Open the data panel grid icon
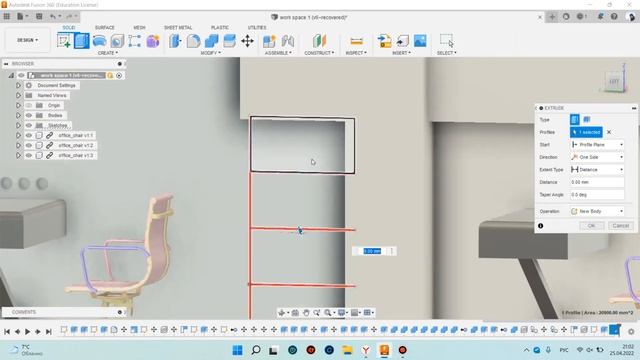640x360 pixels. pos(7,16)
